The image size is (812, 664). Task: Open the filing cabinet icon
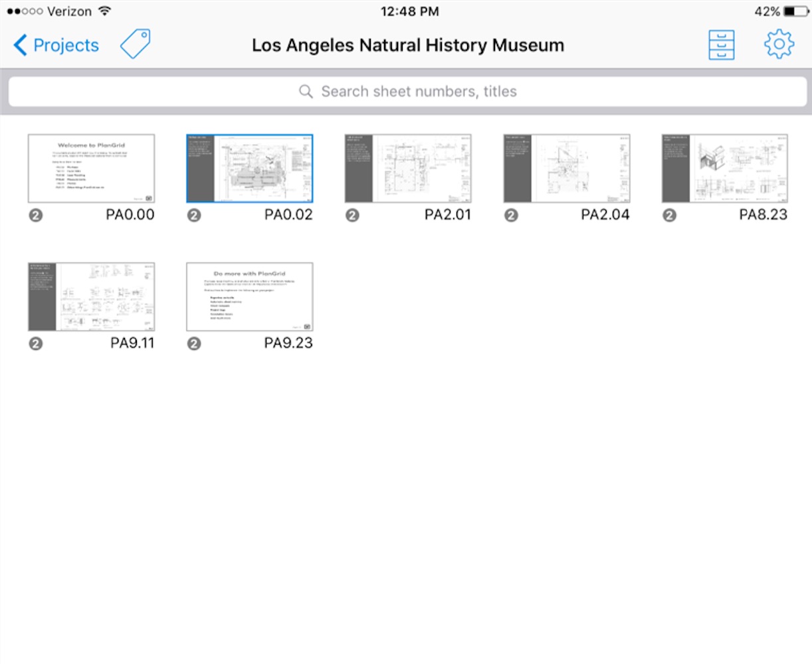coord(721,45)
